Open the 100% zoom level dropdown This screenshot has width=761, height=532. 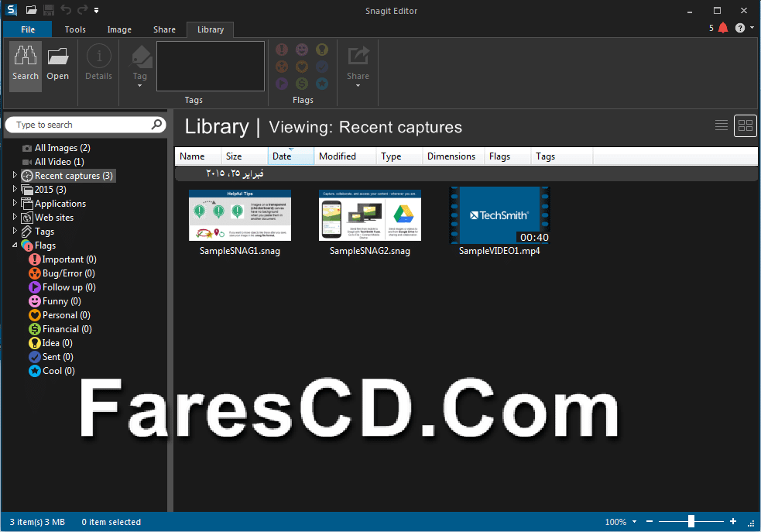(634, 522)
